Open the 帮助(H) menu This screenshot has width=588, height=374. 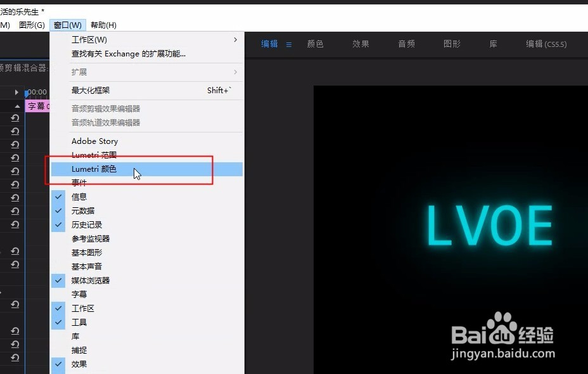[103, 25]
